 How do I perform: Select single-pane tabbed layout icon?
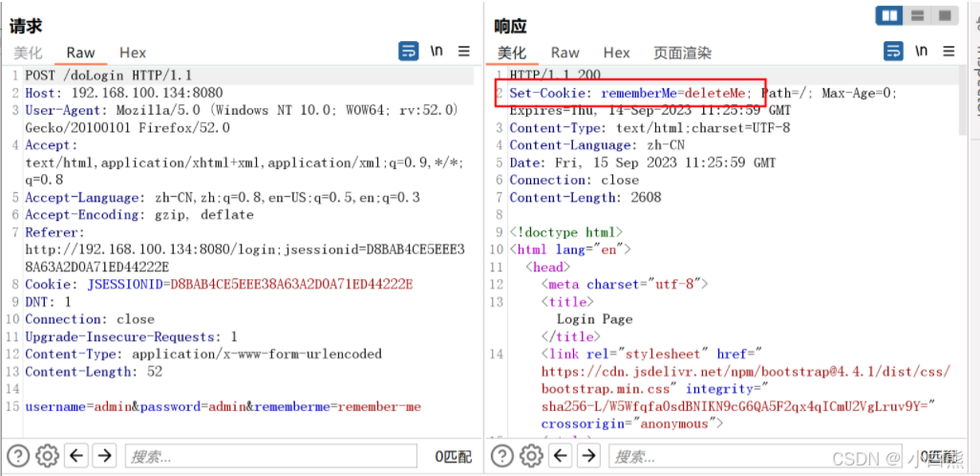point(946,15)
